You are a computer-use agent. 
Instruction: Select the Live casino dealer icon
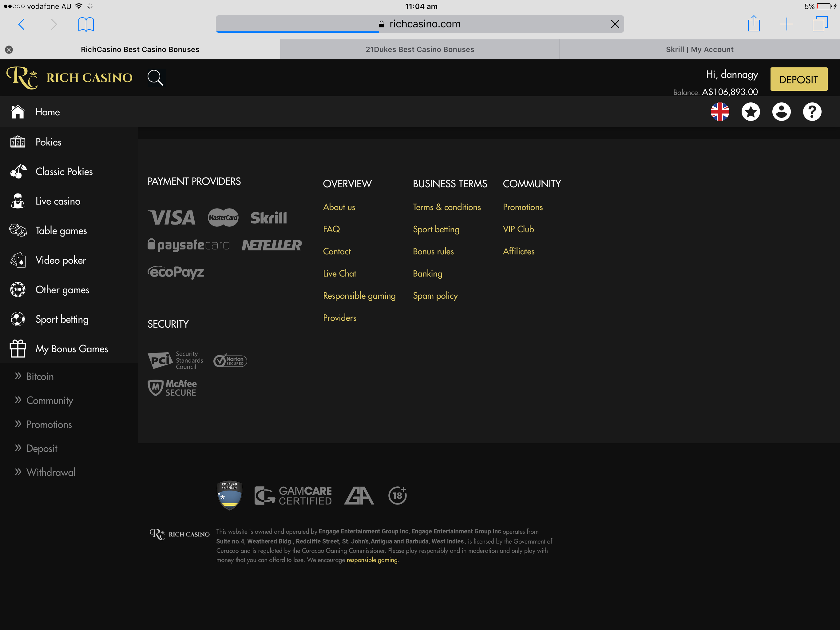[x=18, y=201]
